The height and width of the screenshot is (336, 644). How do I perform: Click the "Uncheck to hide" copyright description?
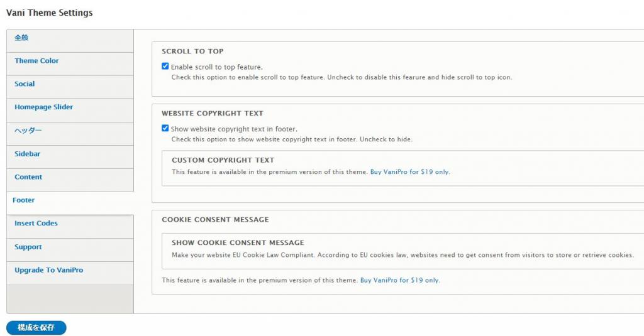pyautogui.click(x=292, y=139)
